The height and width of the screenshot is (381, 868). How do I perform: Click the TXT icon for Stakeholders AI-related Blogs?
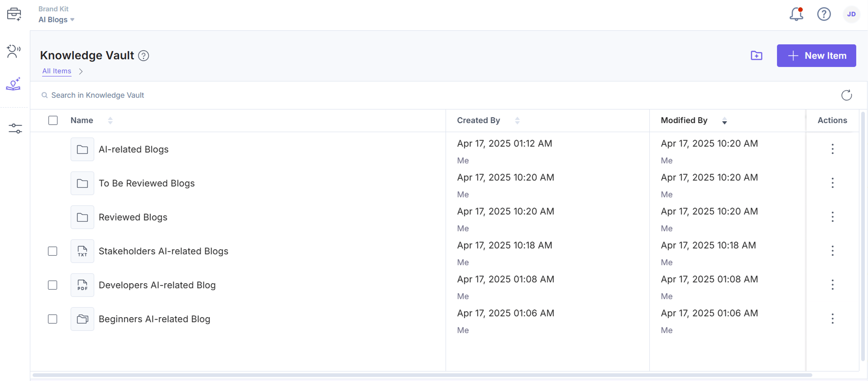[x=82, y=251]
